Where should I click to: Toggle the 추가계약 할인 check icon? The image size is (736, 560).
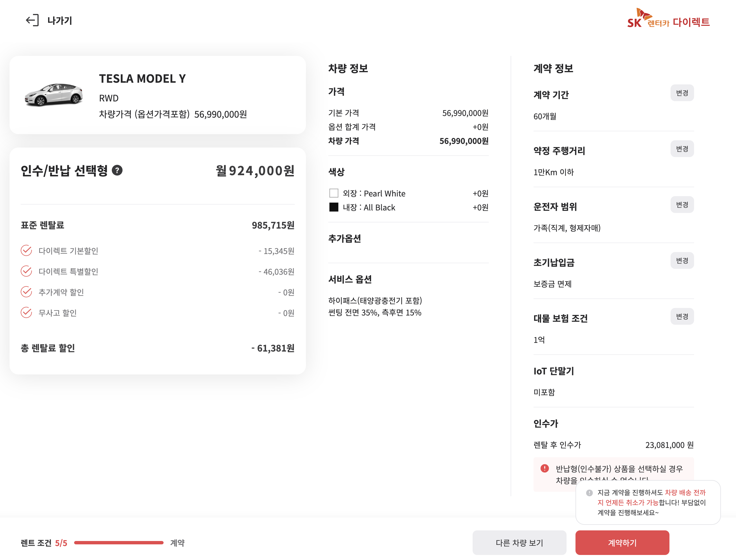26,292
